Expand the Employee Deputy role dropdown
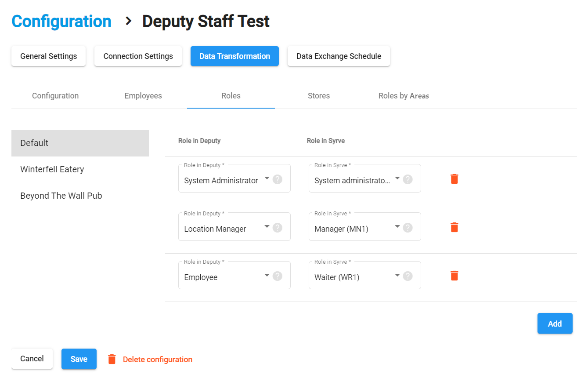Viewport: 588px width, 382px height. click(x=267, y=275)
